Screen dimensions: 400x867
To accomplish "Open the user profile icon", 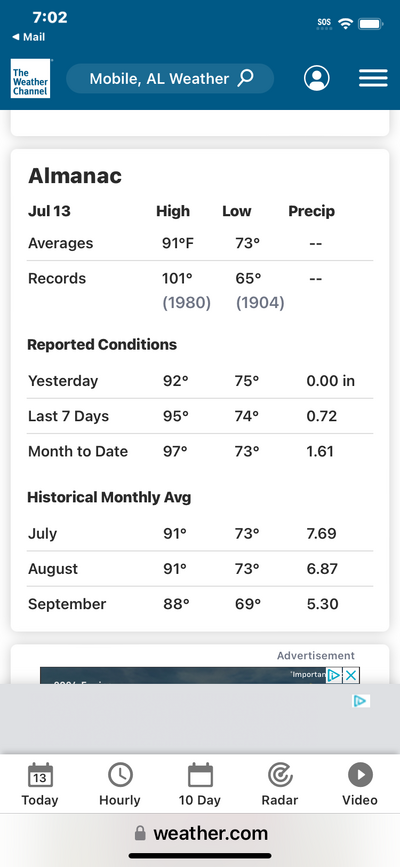I will coord(316,79).
